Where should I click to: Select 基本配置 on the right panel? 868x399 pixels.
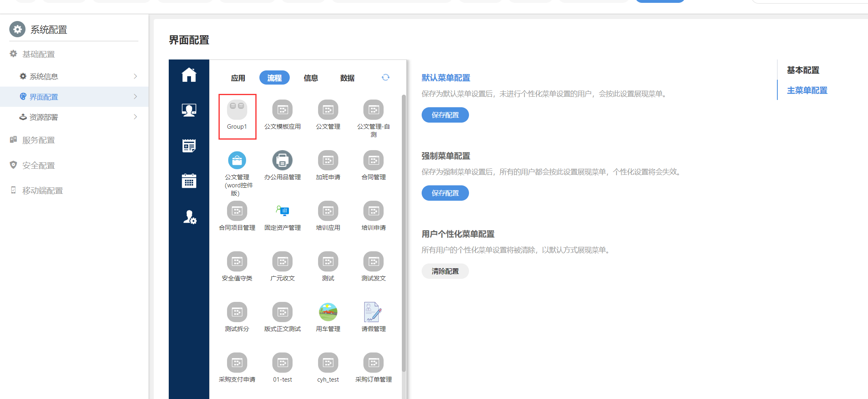[x=802, y=70]
